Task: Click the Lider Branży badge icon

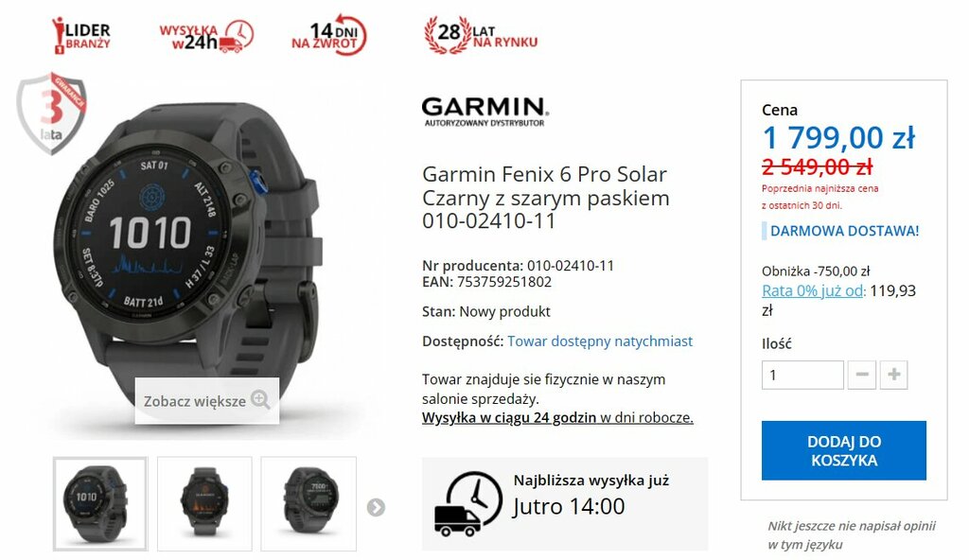Action: pyautogui.click(x=81, y=35)
